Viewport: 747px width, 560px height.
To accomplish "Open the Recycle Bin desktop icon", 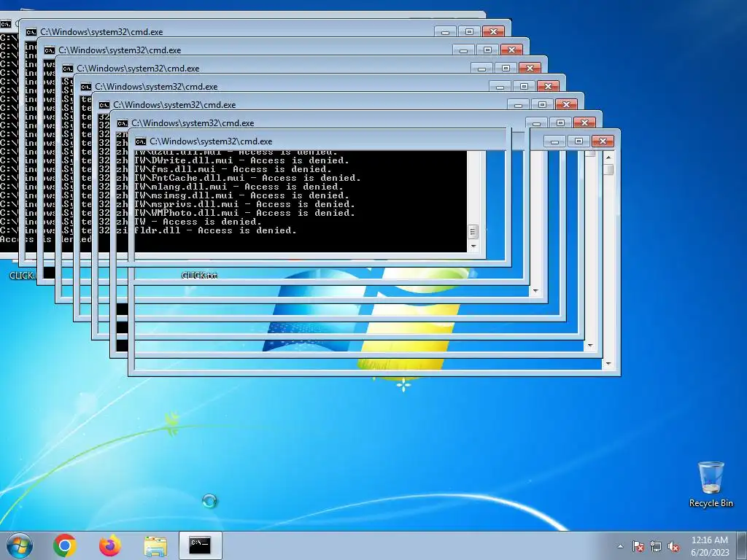I will (711, 484).
